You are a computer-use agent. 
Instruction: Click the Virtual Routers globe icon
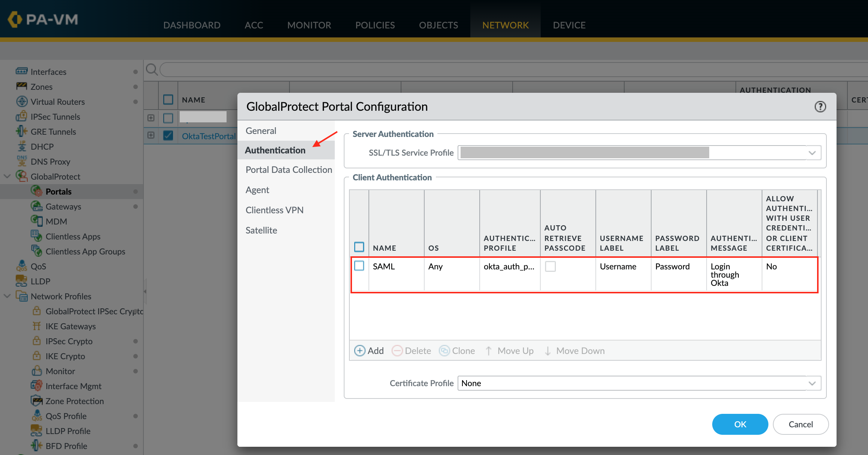22,101
